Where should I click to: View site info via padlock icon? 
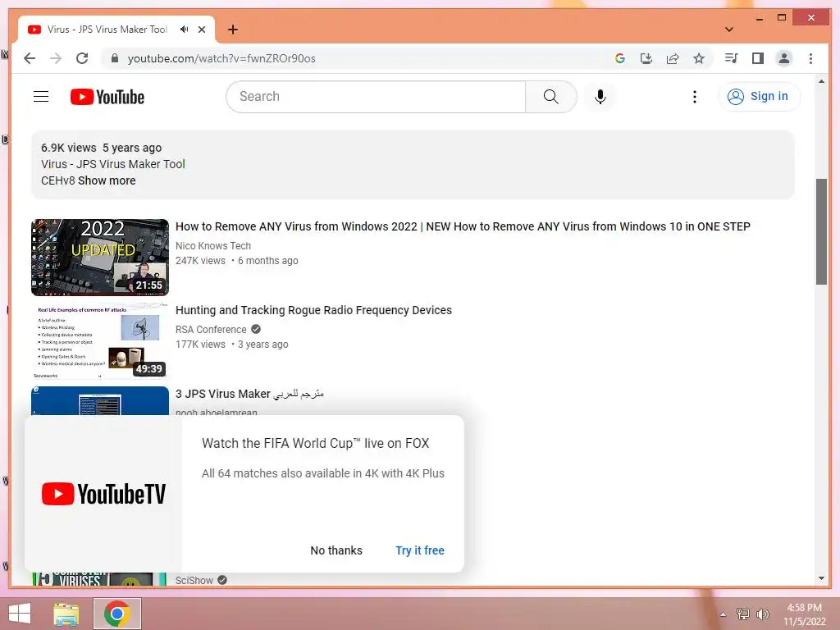coord(114,58)
